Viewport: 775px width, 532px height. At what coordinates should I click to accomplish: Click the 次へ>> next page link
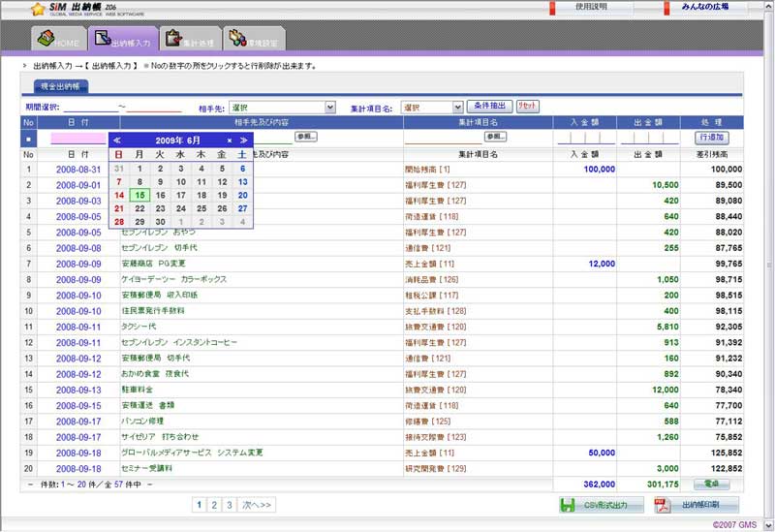pyautogui.click(x=257, y=504)
